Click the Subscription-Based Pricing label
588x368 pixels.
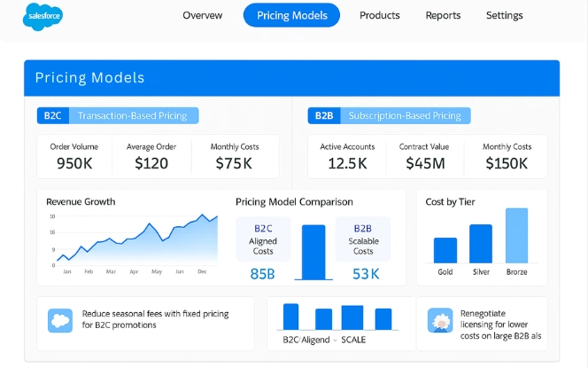[405, 115]
